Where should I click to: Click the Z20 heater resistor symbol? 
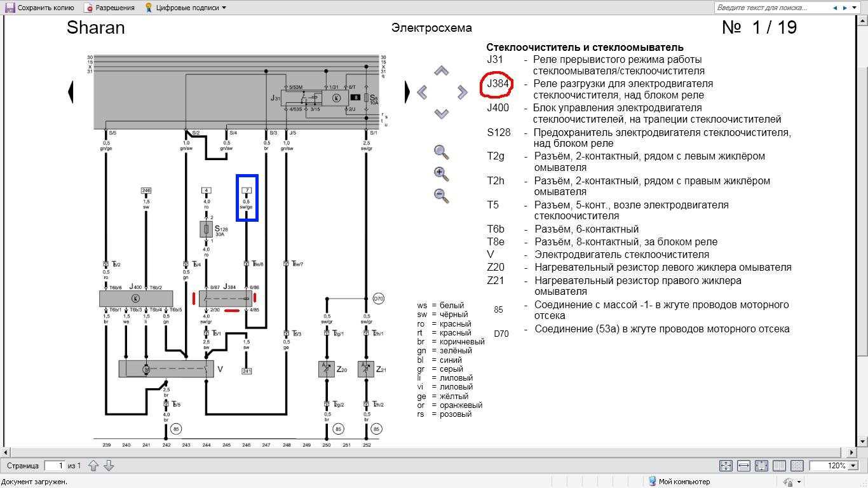coord(327,369)
